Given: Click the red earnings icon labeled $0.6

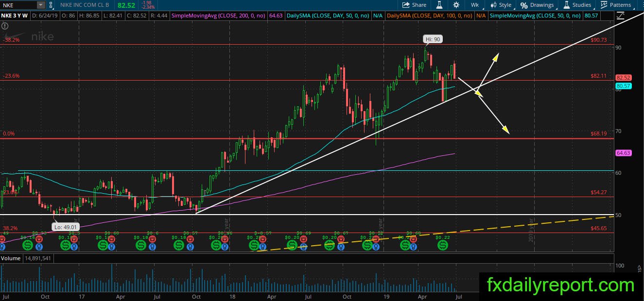Looking at the screenshot, I should 152,239.
